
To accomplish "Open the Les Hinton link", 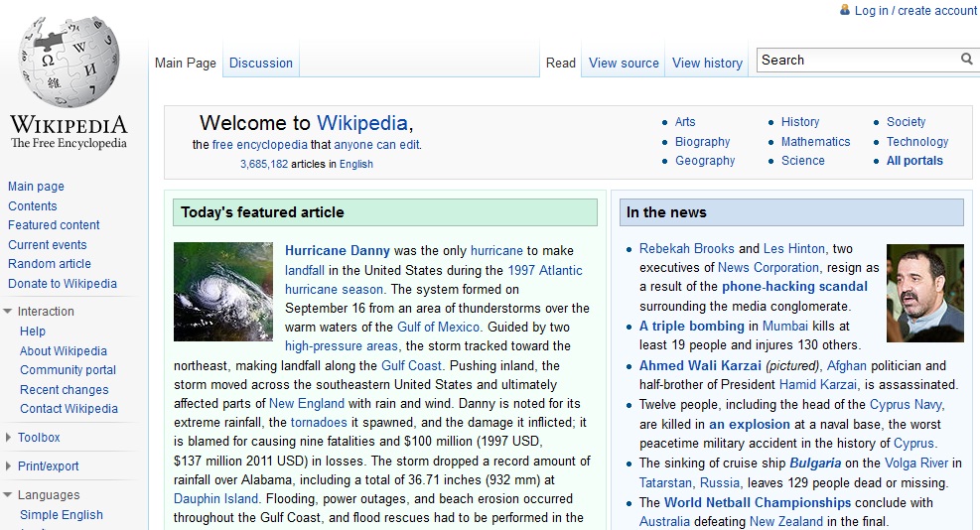I will coord(793,249).
